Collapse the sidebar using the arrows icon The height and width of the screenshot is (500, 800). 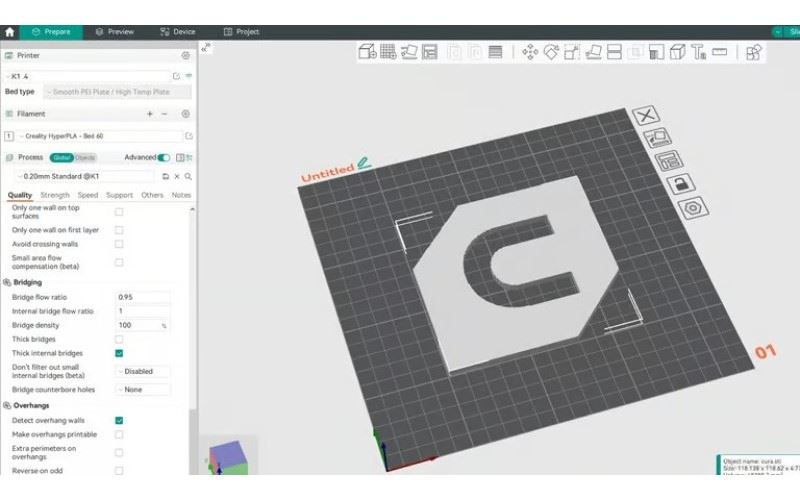[x=206, y=48]
